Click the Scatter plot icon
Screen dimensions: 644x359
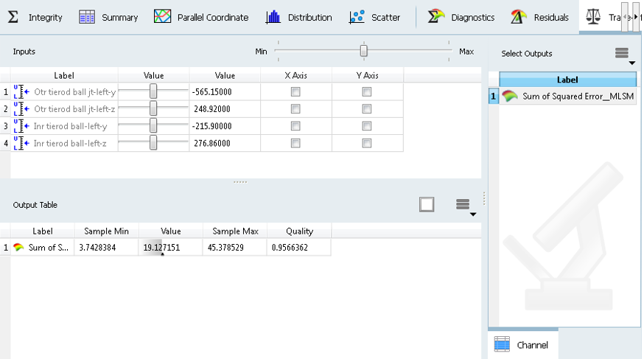(357, 17)
